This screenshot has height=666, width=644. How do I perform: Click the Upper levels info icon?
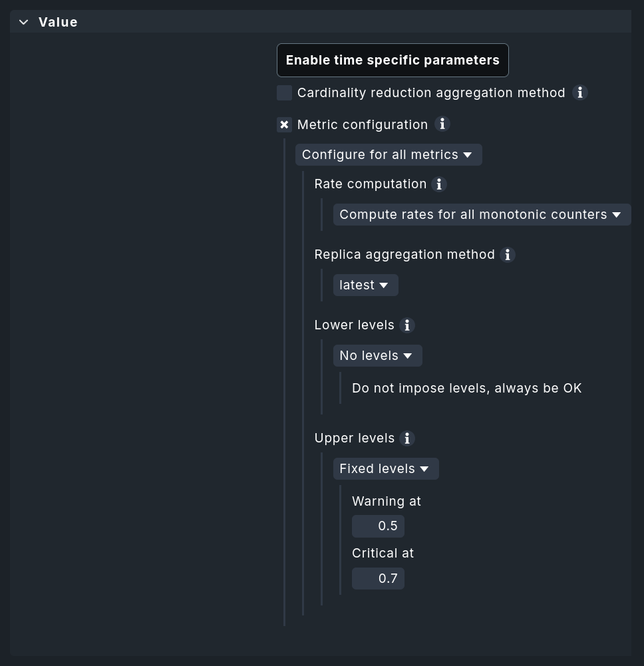click(407, 438)
